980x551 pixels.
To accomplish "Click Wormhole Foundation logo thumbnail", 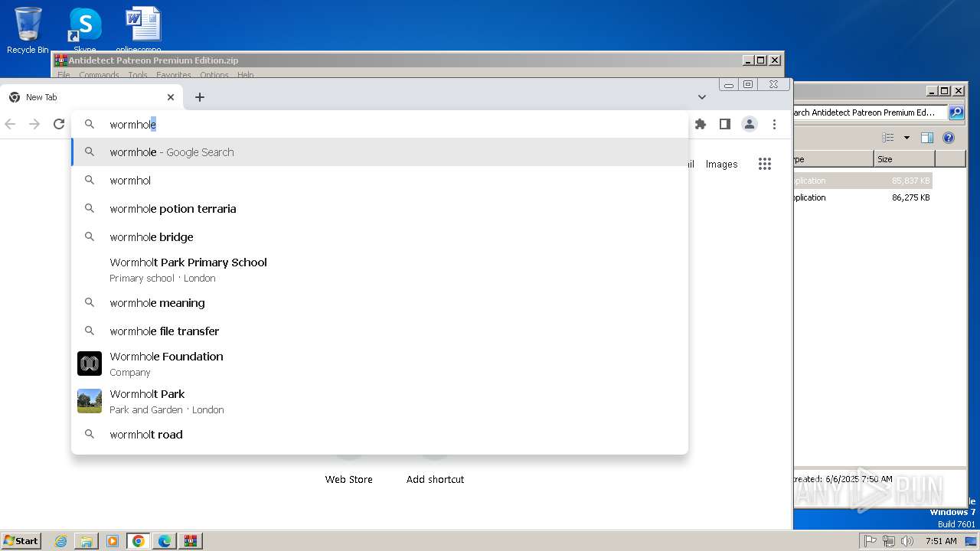I will 90,364.
